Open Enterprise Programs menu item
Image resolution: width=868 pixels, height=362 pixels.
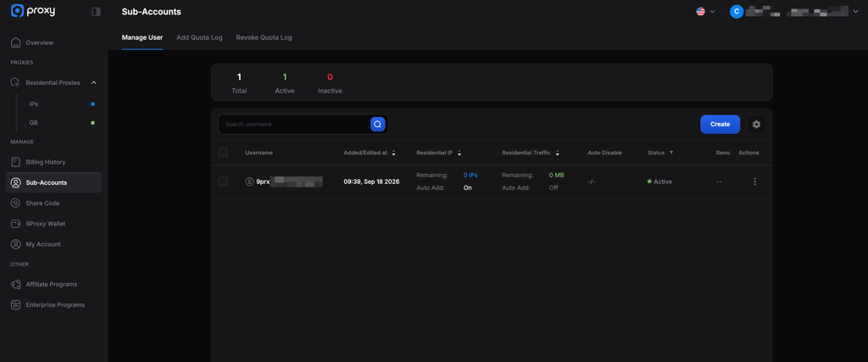(53, 305)
